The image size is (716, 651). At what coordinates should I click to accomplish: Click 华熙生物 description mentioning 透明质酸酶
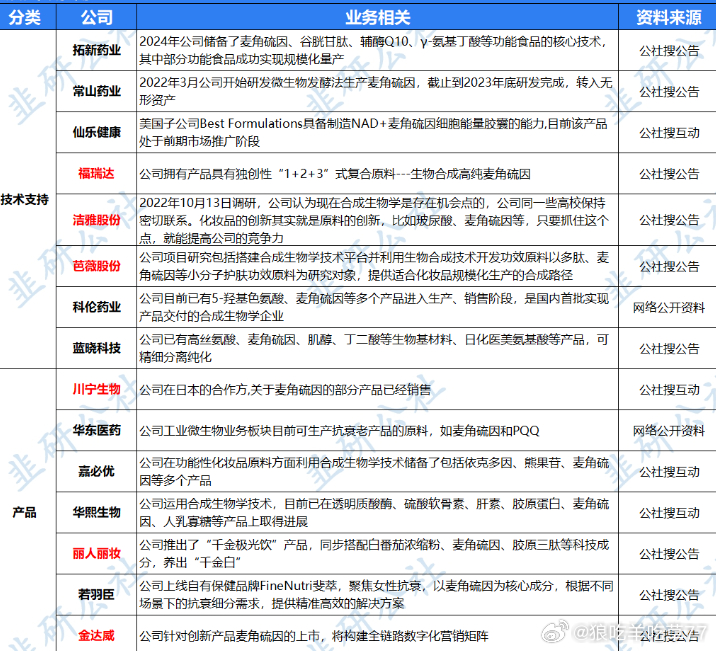pyautogui.click(x=374, y=513)
